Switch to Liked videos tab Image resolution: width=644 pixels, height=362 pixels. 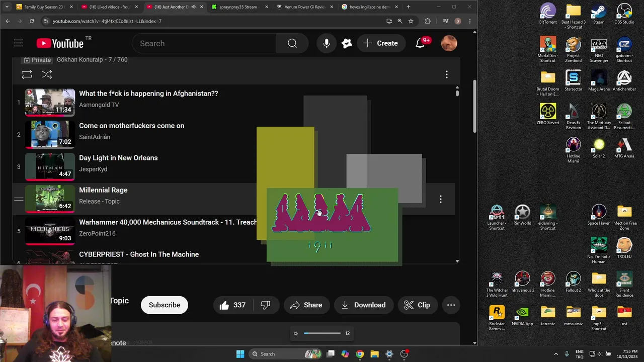[110, 7]
